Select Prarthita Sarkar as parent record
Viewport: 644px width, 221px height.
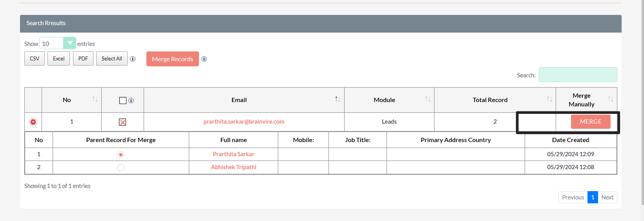tap(121, 155)
